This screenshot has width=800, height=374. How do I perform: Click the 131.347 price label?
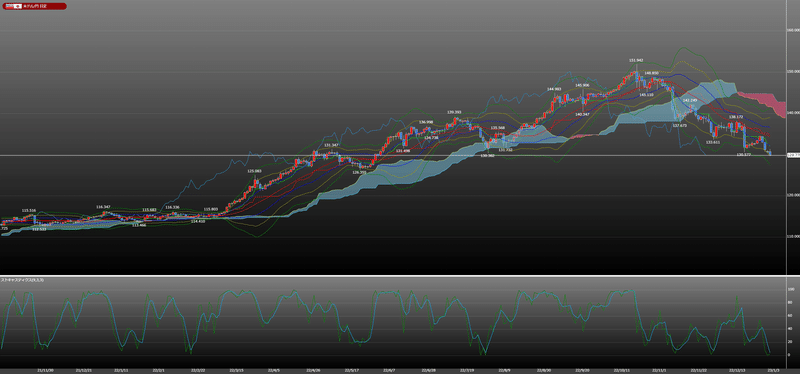pyautogui.click(x=332, y=145)
